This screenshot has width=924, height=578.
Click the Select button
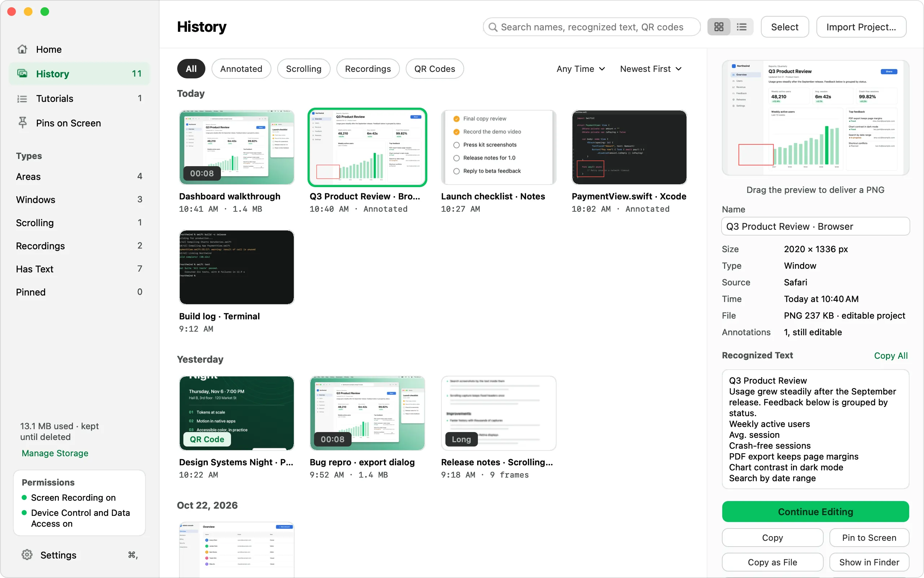coord(785,27)
